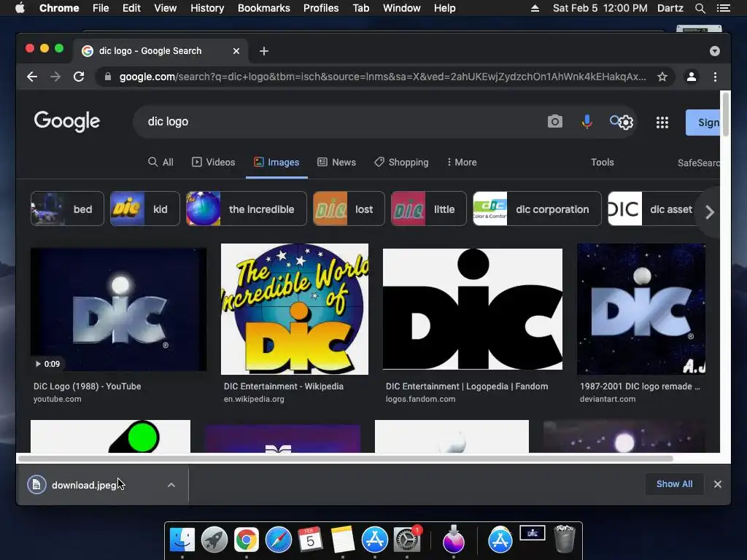This screenshot has width=747, height=560.
Task: Open the Incredible World of DiC thumbnail
Action: point(295,309)
